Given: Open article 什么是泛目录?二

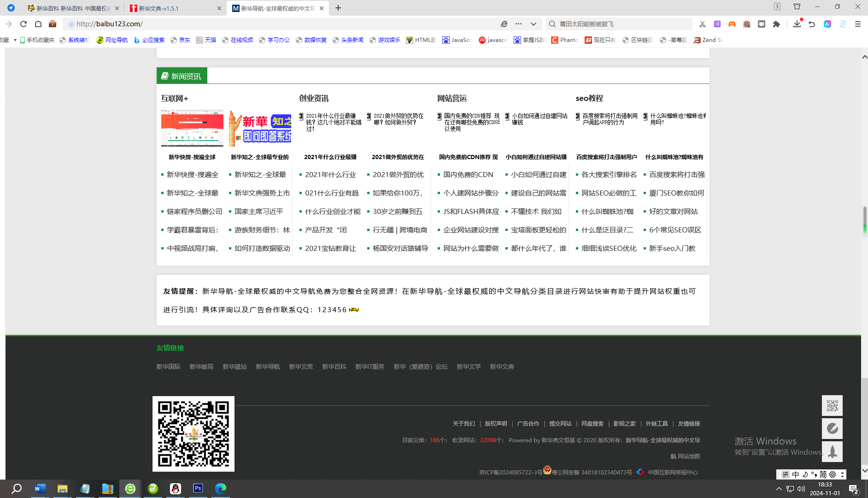Looking at the screenshot, I should (x=607, y=230).
